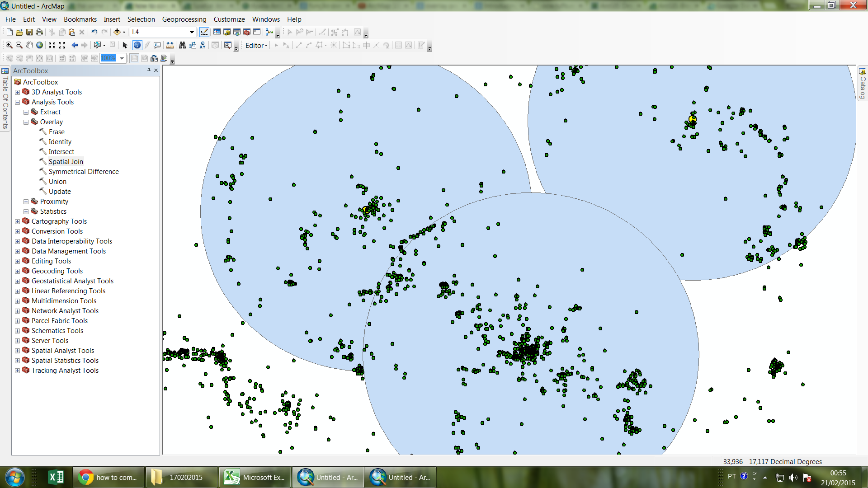Zoom to Full Extent globe
The width and height of the screenshot is (868, 488).
coord(39,45)
